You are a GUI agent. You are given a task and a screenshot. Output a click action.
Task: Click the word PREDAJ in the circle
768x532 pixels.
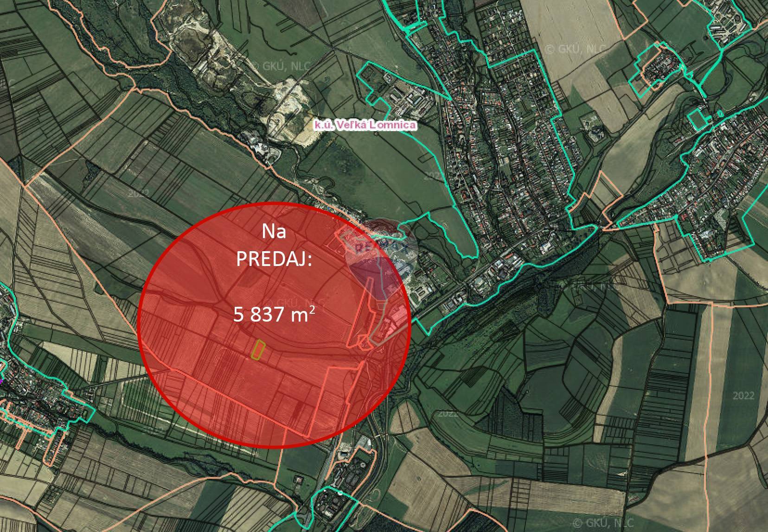pos(274,259)
